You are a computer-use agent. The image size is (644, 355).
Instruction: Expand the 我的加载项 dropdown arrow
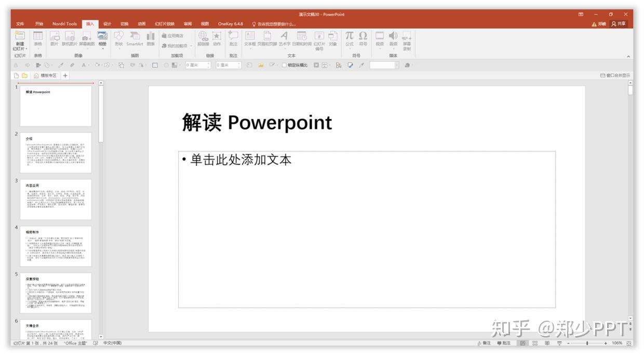point(191,46)
